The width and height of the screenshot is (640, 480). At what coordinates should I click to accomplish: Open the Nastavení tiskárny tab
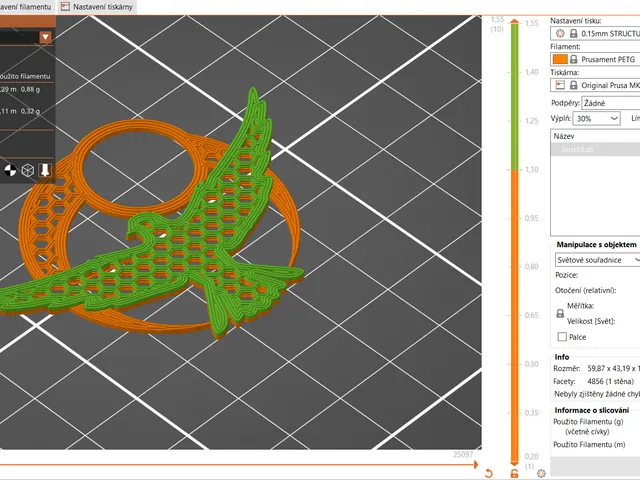(x=97, y=7)
